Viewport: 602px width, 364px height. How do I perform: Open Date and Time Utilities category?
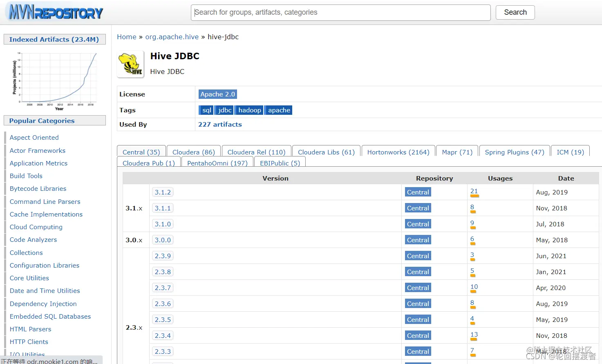point(45,290)
